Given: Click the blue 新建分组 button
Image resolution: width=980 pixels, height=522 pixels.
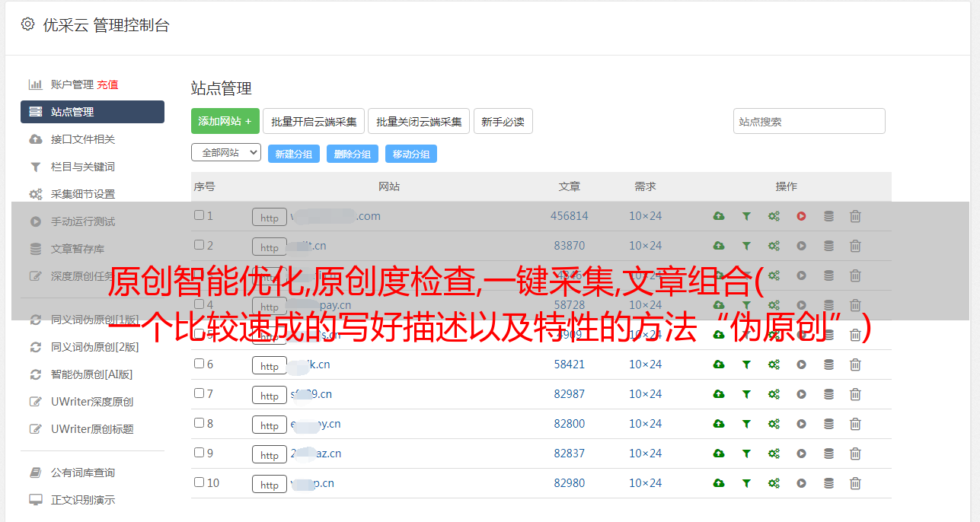Looking at the screenshot, I should pyautogui.click(x=294, y=154).
